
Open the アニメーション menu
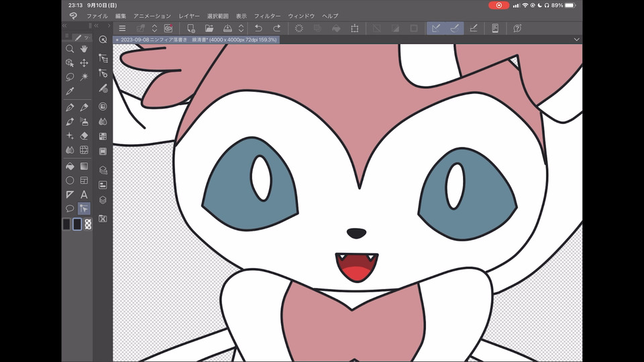tap(152, 16)
